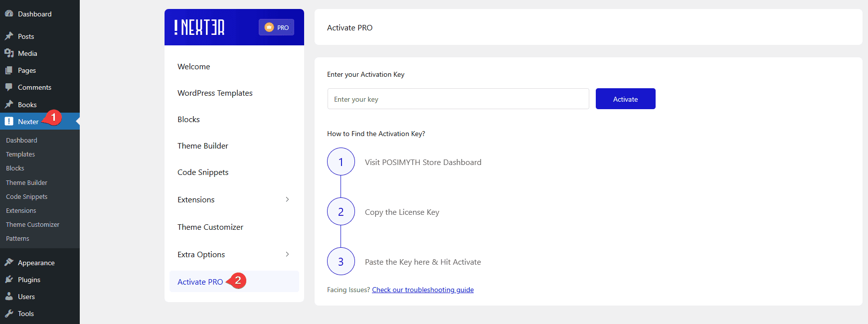Screen dimensions: 868x324
Task: Open Theme Builder in Nexter submenu
Action: coord(26,182)
